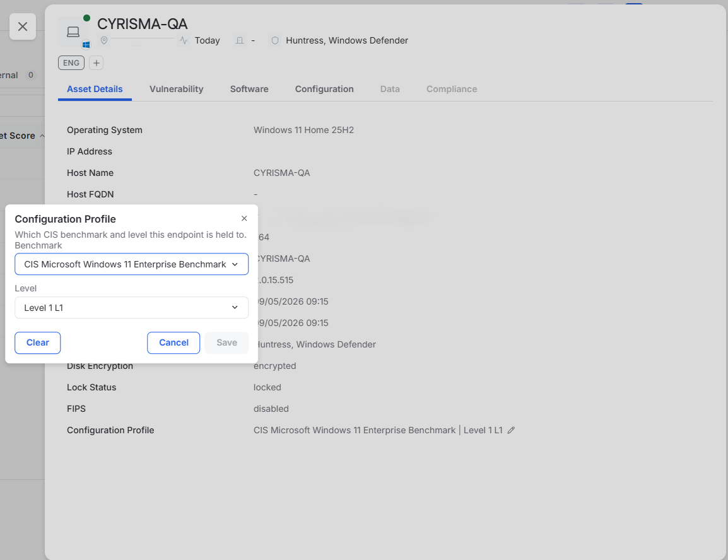Switch to the Vulnerability tab
This screenshot has height=560, width=728.
pyautogui.click(x=177, y=89)
